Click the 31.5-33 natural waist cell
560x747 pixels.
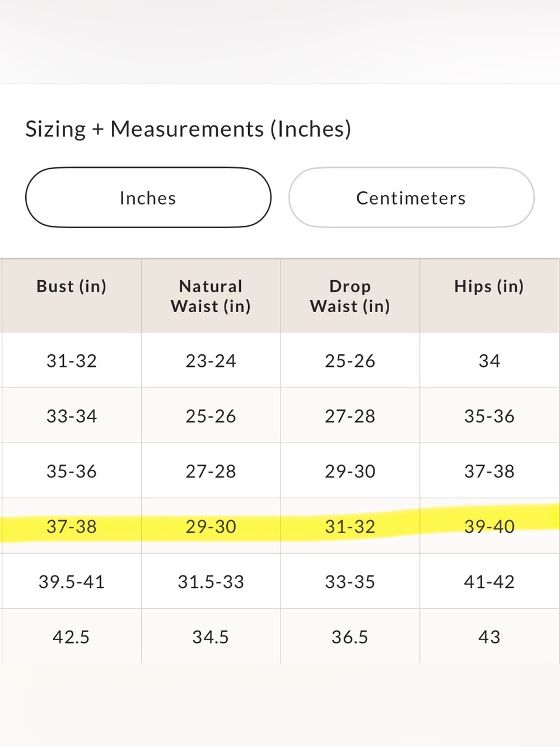pos(211,581)
